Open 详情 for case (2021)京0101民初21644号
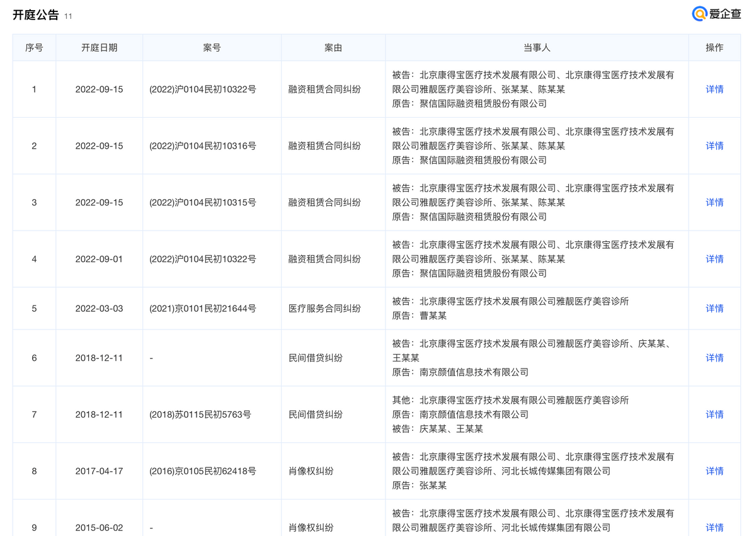The width and height of the screenshot is (756, 536). [x=714, y=308]
